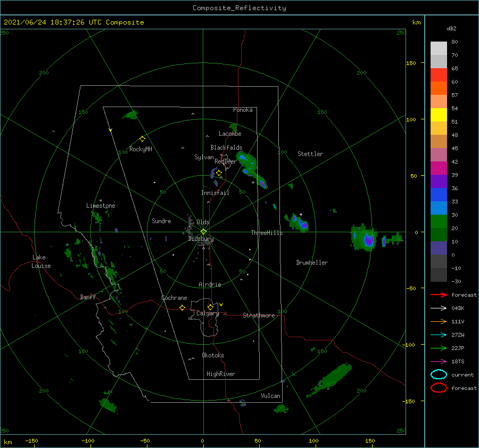Click the Okotoks town label
This screenshot has height=448, width=479.
point(213,355)
